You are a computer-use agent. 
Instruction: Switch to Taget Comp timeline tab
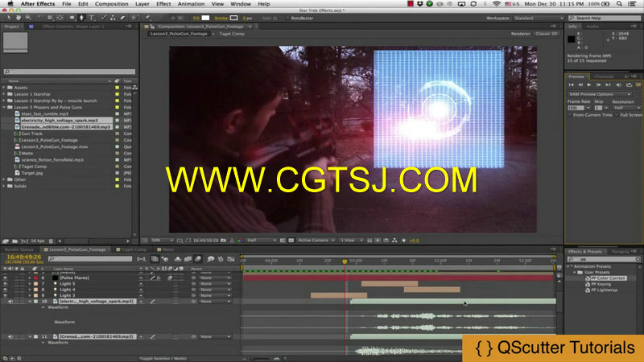(134, 249)
